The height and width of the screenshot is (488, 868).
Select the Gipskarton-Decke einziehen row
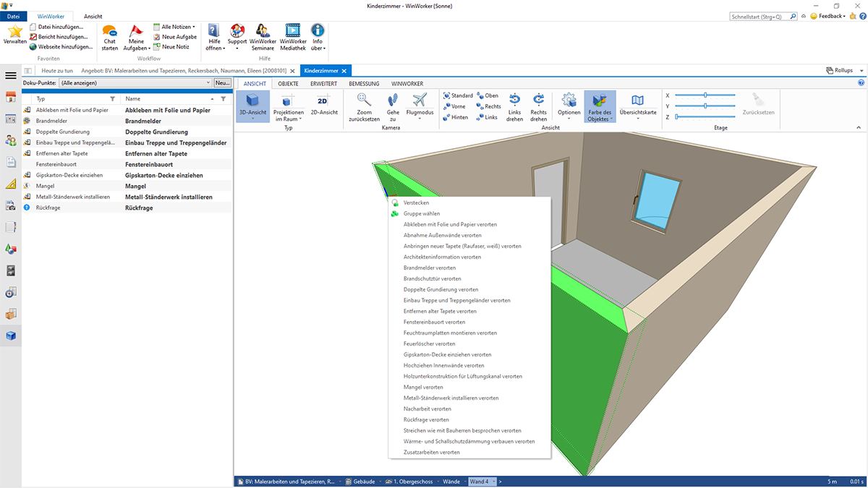pyautogui.click(x=127, y=175)
